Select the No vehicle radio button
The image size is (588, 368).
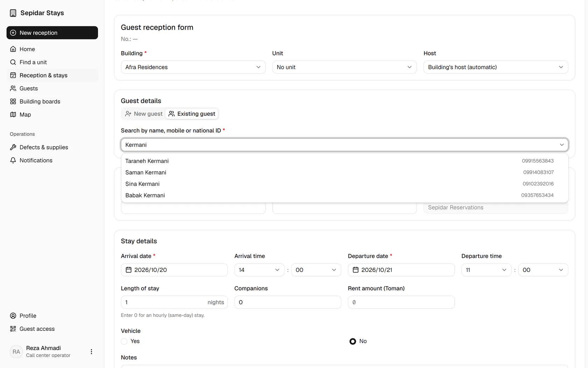[x=353, y=341]
